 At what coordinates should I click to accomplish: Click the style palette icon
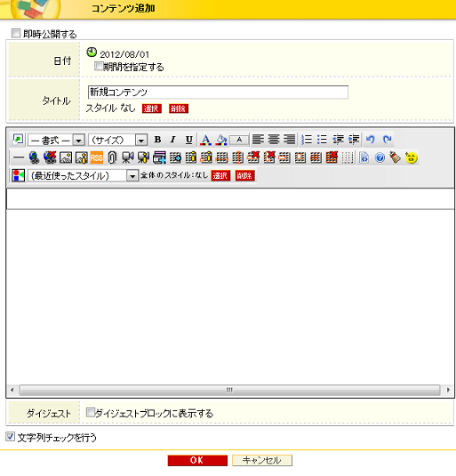click(x=18, y=175)
